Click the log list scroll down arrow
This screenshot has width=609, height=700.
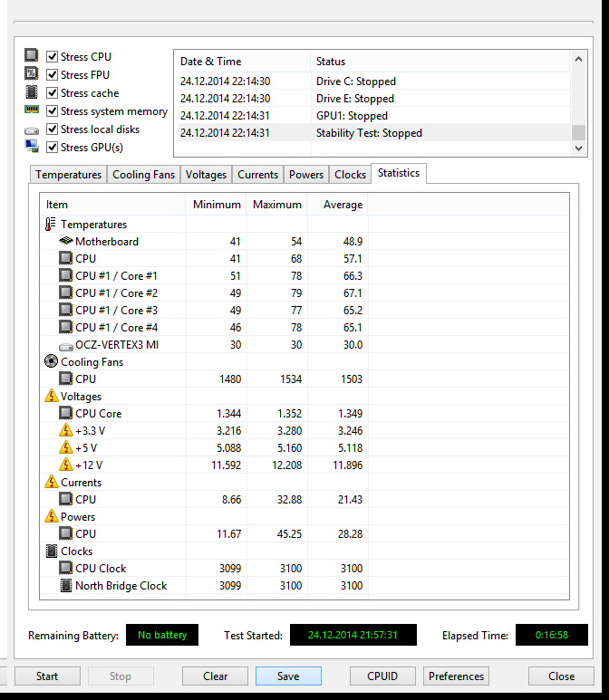coord(578,148)
